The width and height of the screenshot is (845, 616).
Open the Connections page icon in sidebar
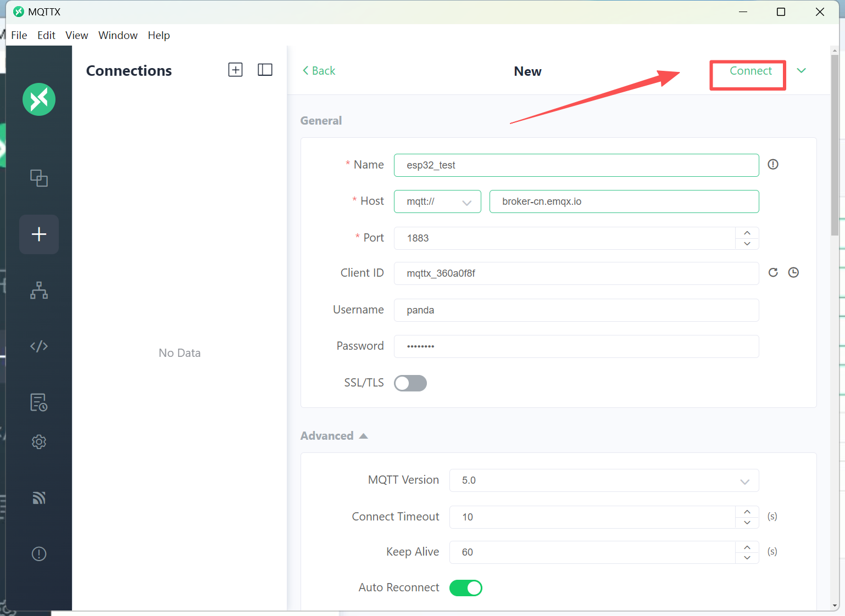pyautogui.click(x=39, y=178)
